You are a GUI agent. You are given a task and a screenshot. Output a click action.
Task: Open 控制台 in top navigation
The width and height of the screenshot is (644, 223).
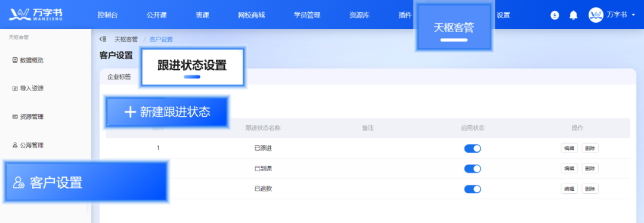tap(107, 15)
